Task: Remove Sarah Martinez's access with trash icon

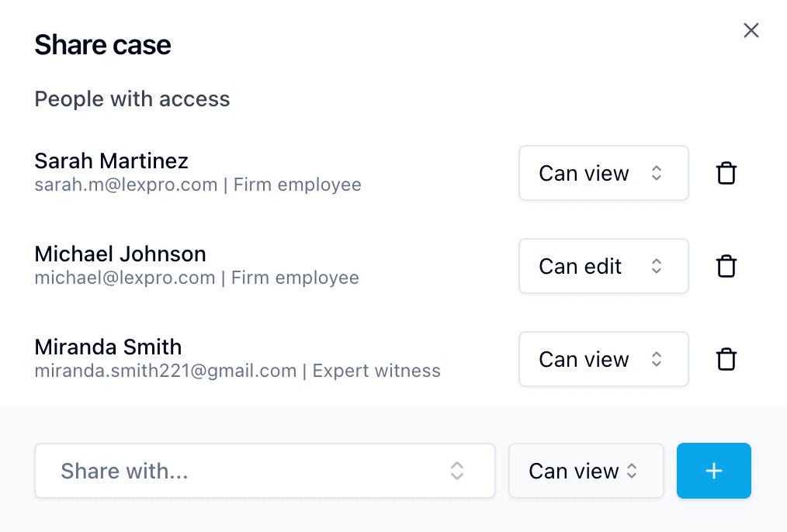Action: pyautogui.click(x=726, y=173)
